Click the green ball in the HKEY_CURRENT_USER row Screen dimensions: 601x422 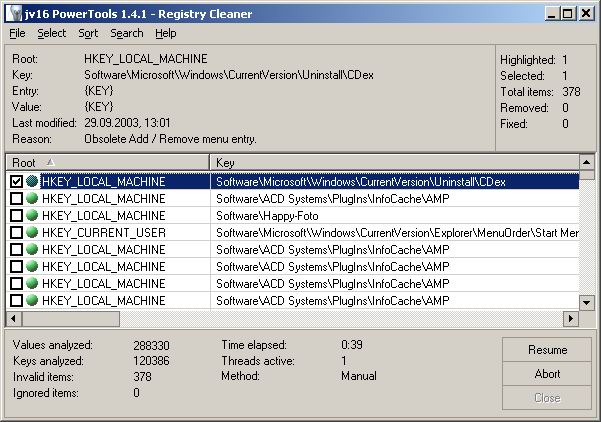pos(32,232)
